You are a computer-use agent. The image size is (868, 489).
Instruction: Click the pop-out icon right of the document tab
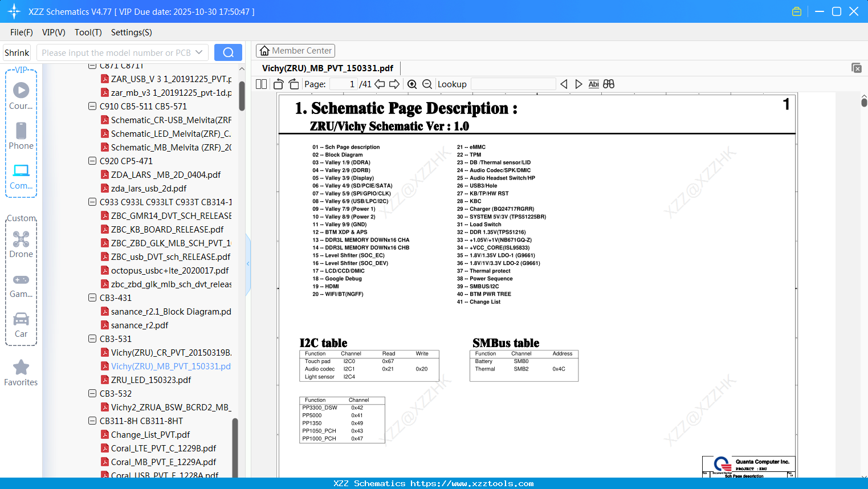857,68
